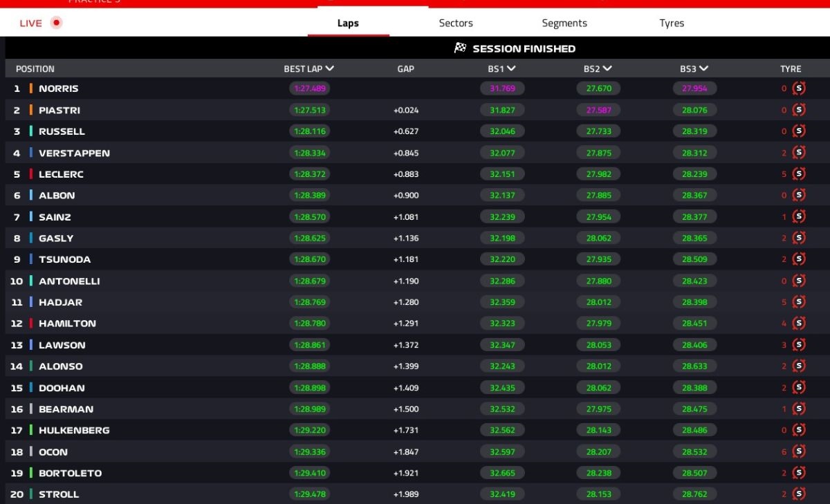The width and height of the screenshot is (830, 504).
Task: Open the BS1 column dropdown
Action: [x=511, y=68]
